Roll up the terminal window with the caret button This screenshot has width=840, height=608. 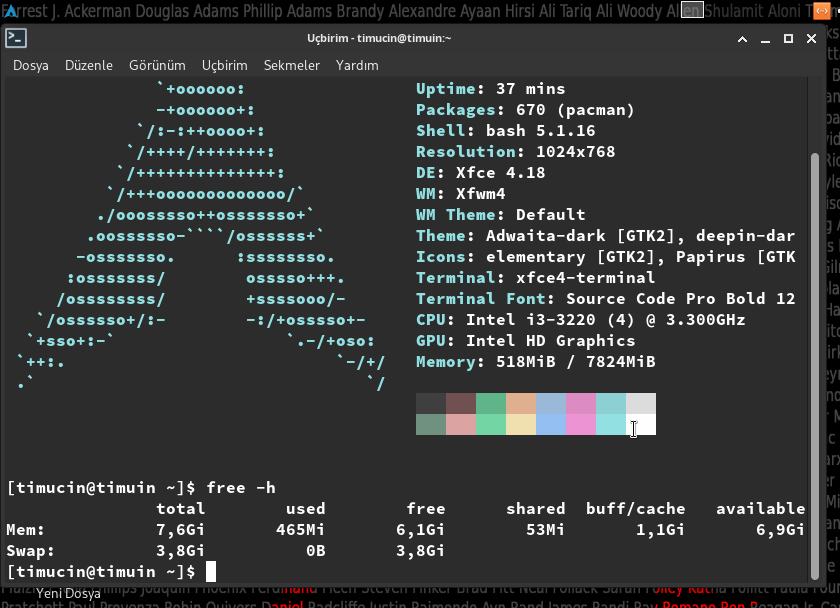(x=742, y=39)
